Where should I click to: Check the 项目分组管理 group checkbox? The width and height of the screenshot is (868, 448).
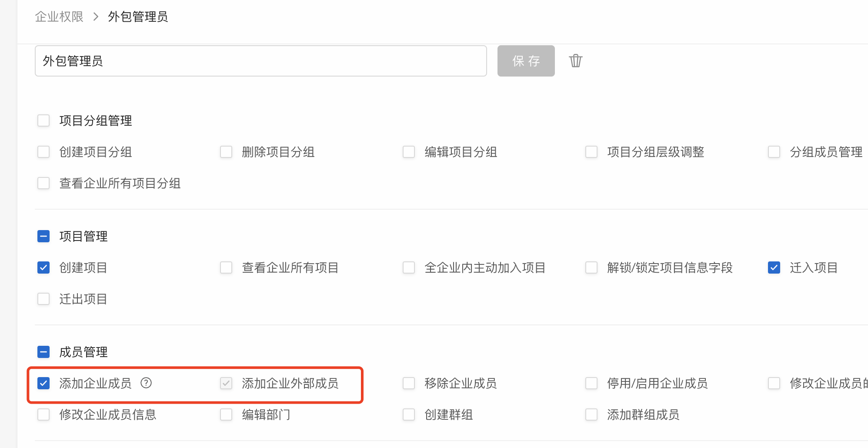(x=43, y=120)
